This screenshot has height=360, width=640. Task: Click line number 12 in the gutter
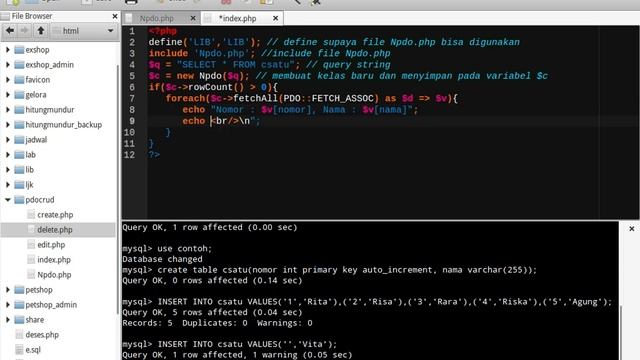point(129,155)
